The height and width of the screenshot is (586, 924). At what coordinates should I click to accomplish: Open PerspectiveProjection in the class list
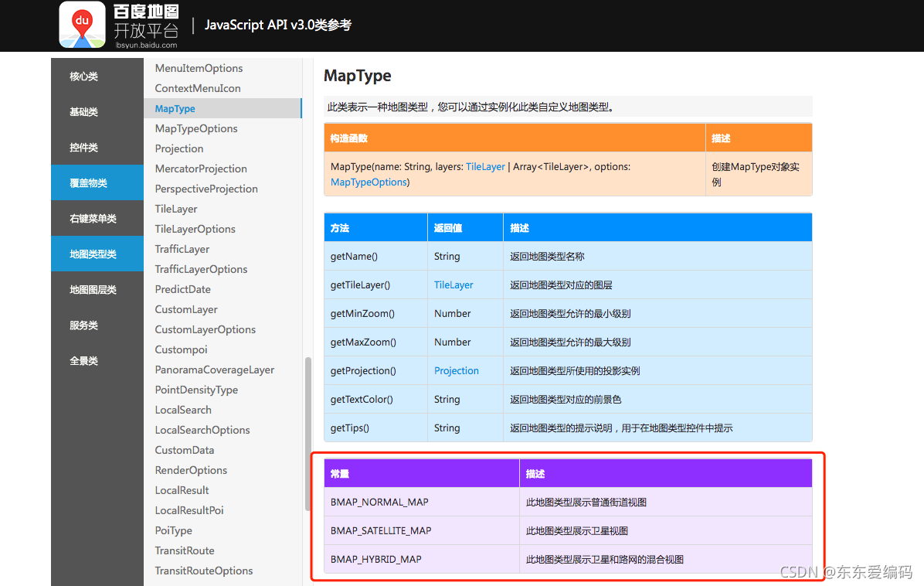coord(206,189)
